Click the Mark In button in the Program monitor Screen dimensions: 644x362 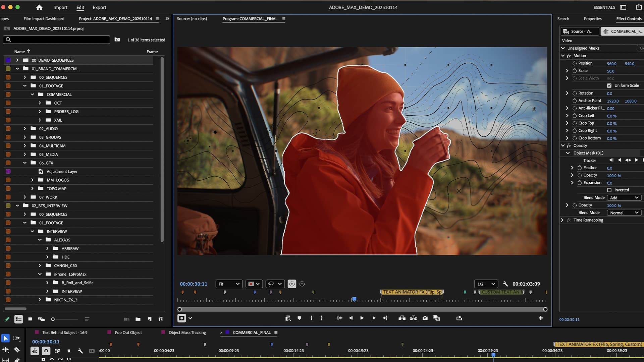click(x=311, y=318)
